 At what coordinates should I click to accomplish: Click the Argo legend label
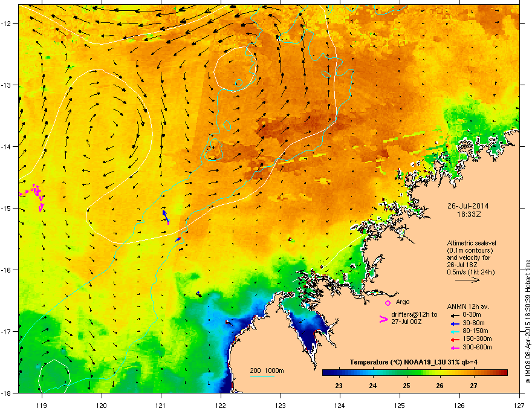403,302
